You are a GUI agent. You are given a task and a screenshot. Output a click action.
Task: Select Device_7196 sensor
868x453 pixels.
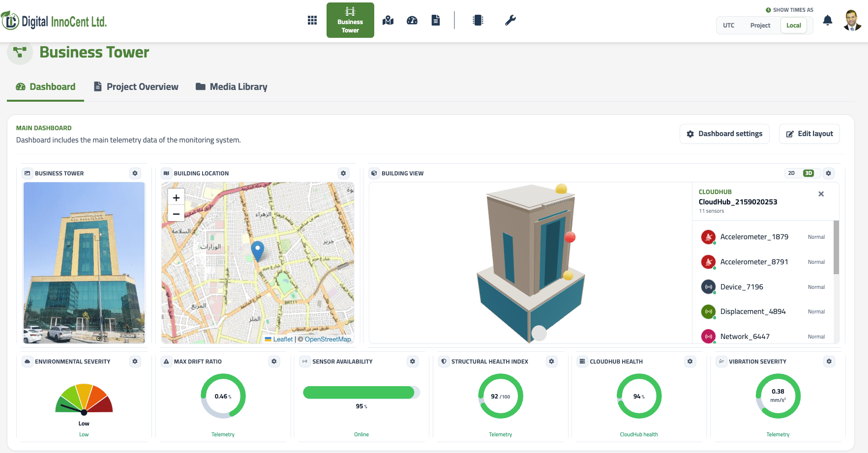763,287
